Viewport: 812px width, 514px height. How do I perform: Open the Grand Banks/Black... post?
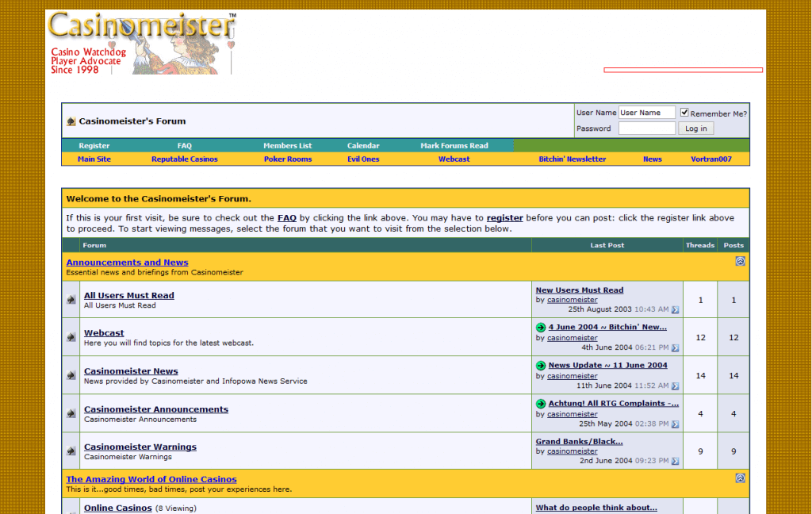(580, 442)
